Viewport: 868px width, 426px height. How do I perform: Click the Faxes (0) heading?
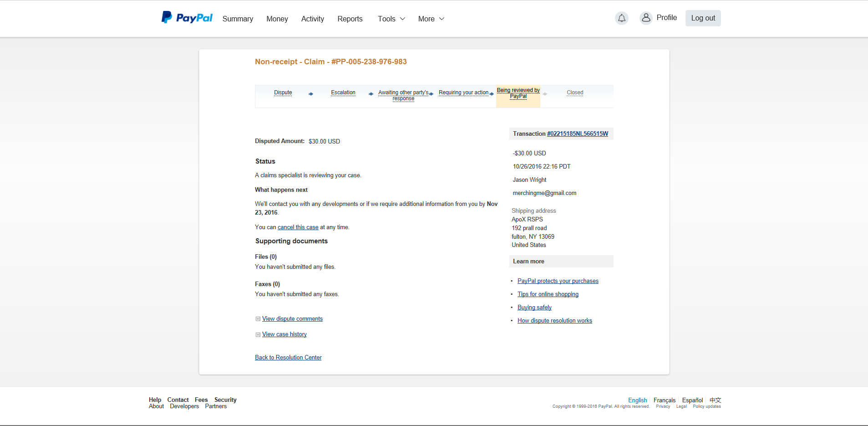(x=267, y=284)
